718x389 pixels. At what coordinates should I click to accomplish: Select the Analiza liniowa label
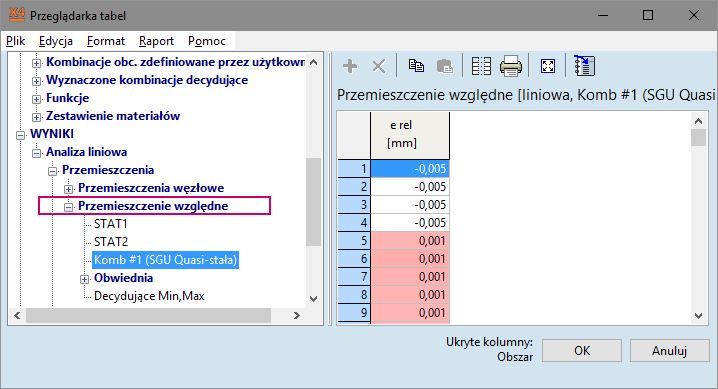[86, 152]
